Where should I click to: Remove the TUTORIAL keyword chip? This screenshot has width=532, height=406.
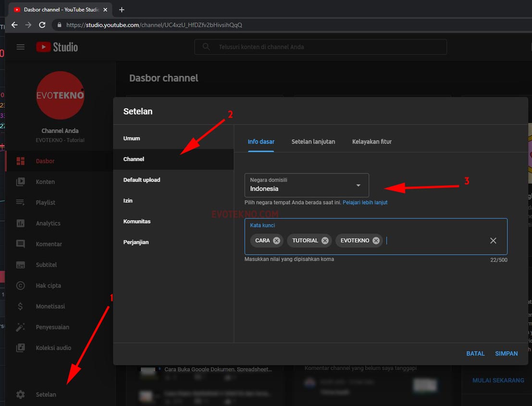pos(325,241)
